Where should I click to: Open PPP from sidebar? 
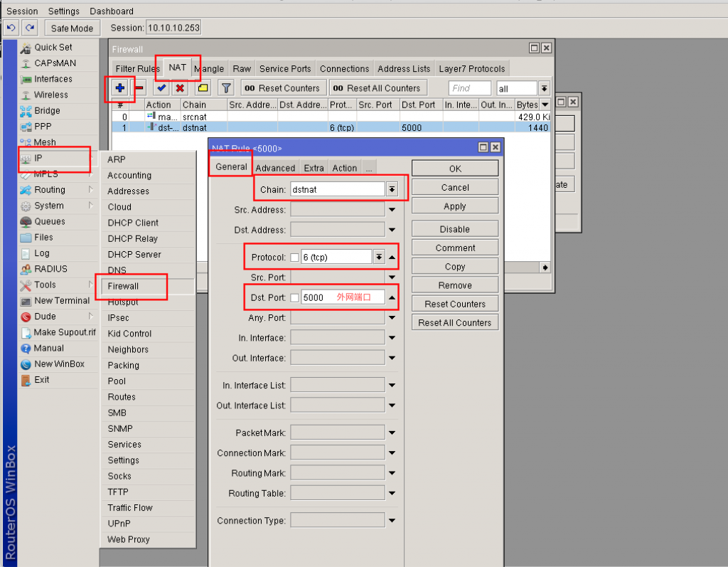[43, 127]
